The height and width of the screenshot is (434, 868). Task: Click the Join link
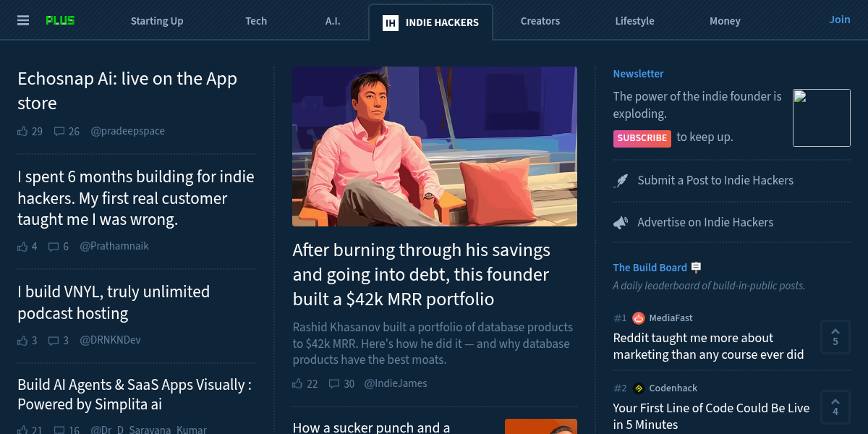point(839,20)
